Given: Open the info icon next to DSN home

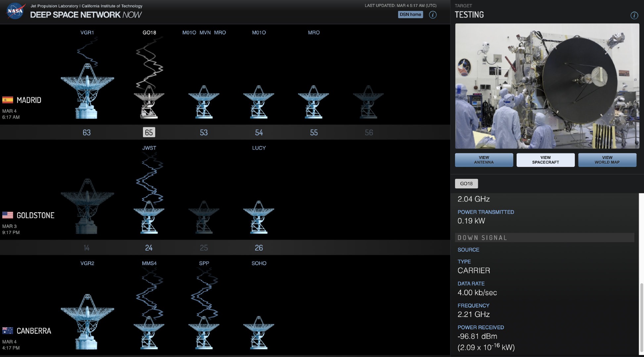Looking at the screenshot, I should point(433,15).
